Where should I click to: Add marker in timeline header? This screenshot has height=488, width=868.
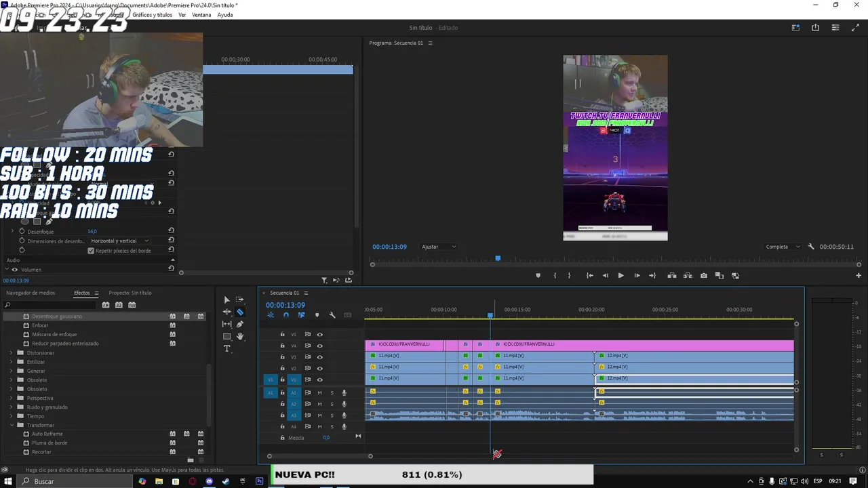click(317, 315)
